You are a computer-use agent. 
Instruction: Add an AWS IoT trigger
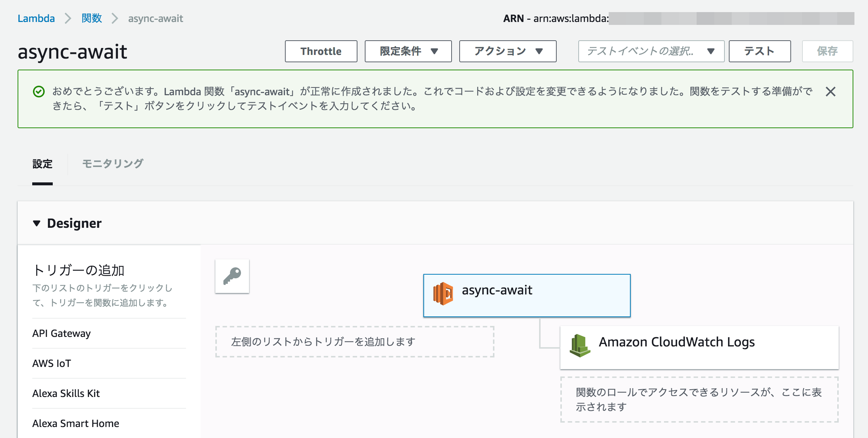[x=52, y=363]
